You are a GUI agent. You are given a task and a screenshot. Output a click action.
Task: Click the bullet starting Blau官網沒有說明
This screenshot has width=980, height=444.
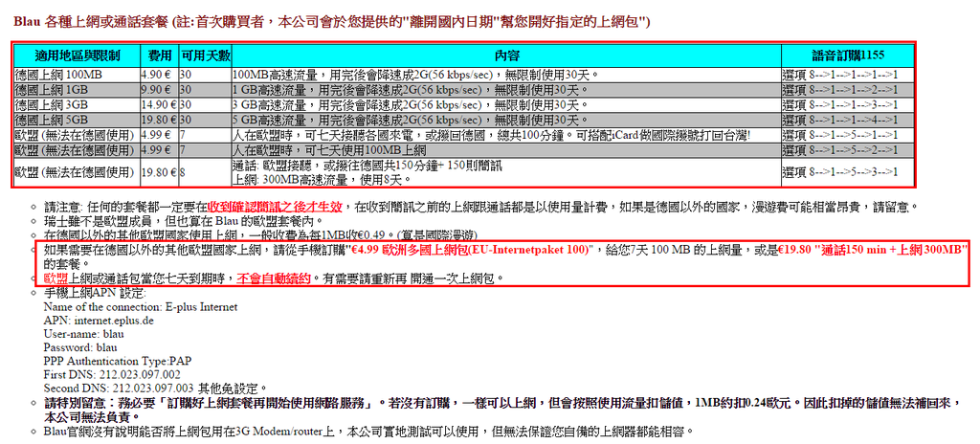[x=368, y=431]
